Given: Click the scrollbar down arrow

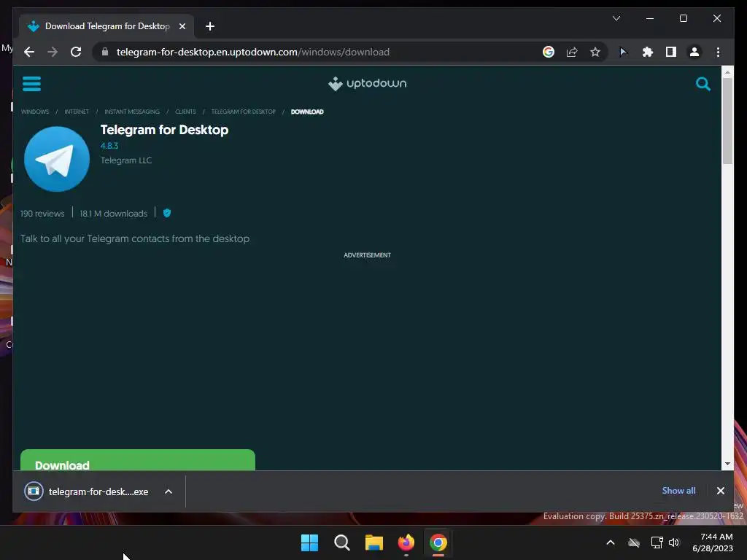Looking at the screenshot, I should [727, 464].
